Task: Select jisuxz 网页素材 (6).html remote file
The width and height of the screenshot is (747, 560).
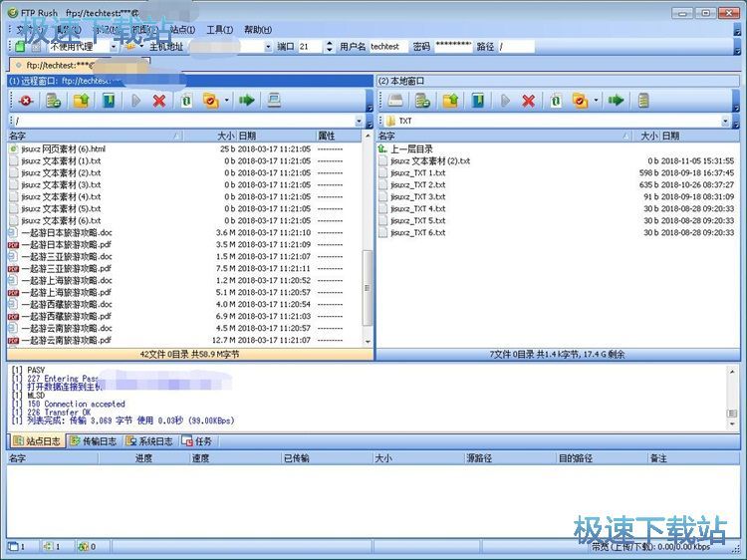Action: (64, 149)
